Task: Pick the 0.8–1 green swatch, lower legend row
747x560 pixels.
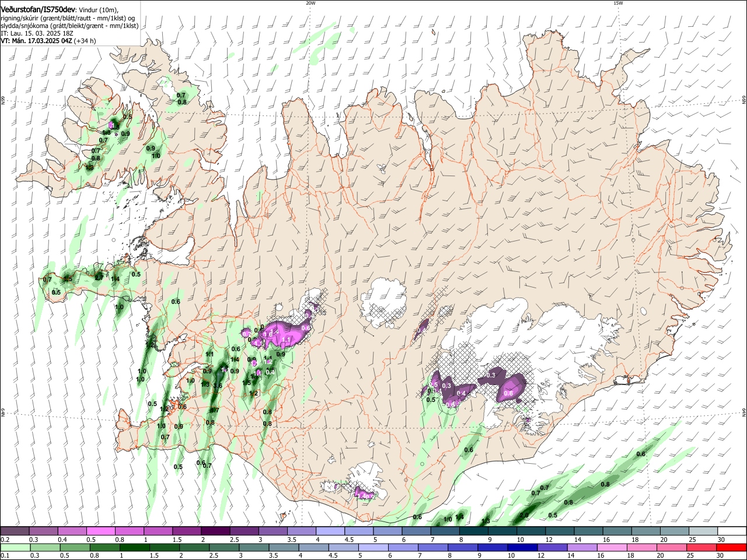Action: [x=104, y=547]
